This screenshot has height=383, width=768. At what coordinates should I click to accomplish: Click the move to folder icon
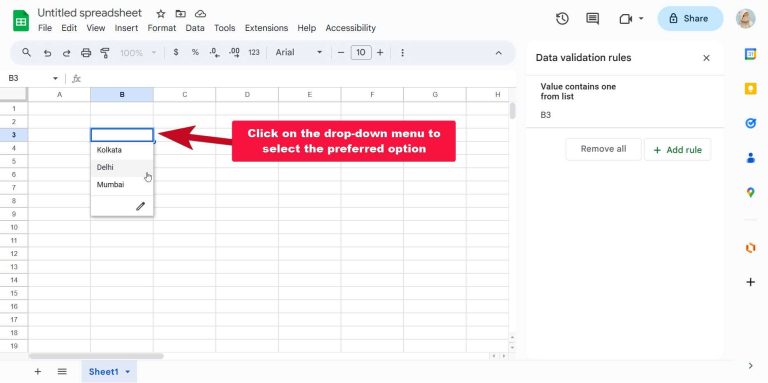point(181,14)
